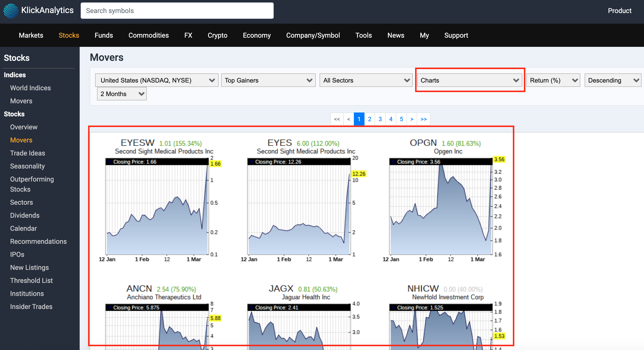Screen dimensions: 644x350
Task: Open Institutions in sidebar
Action: point(27,293)
